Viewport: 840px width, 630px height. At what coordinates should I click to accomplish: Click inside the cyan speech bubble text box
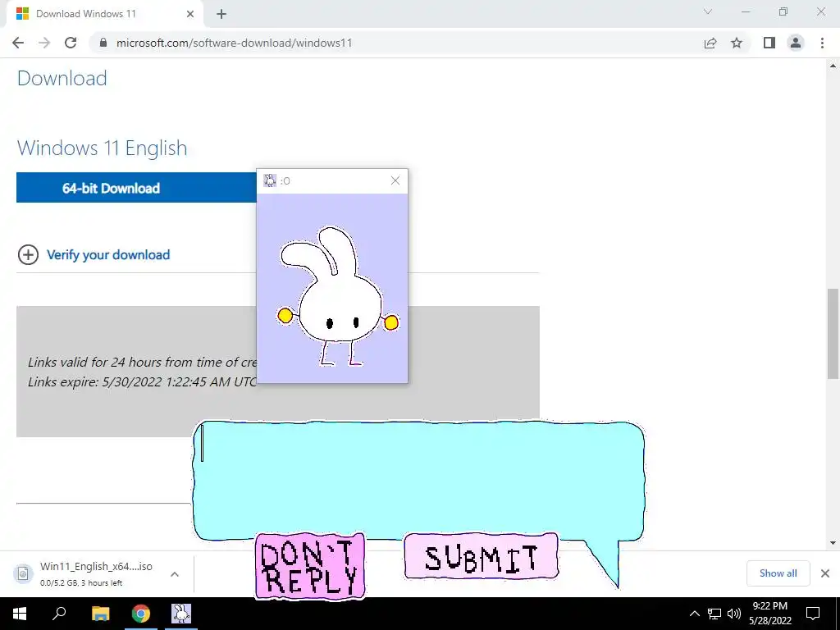(418, 479)
